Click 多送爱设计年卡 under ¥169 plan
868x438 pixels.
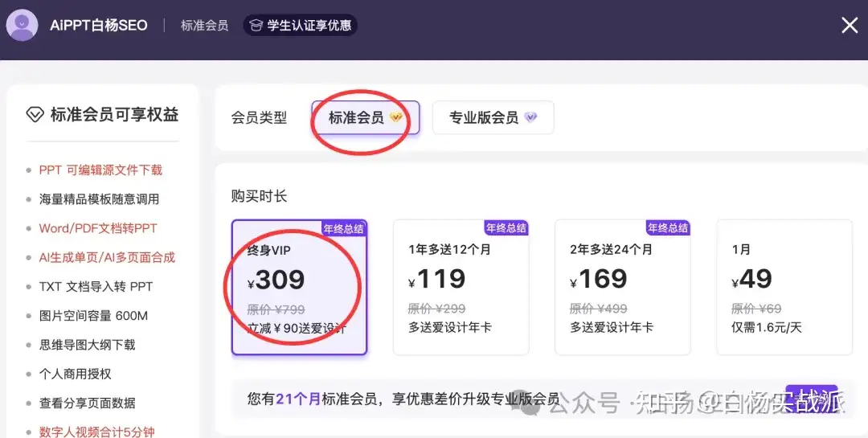tap(612, 327)
